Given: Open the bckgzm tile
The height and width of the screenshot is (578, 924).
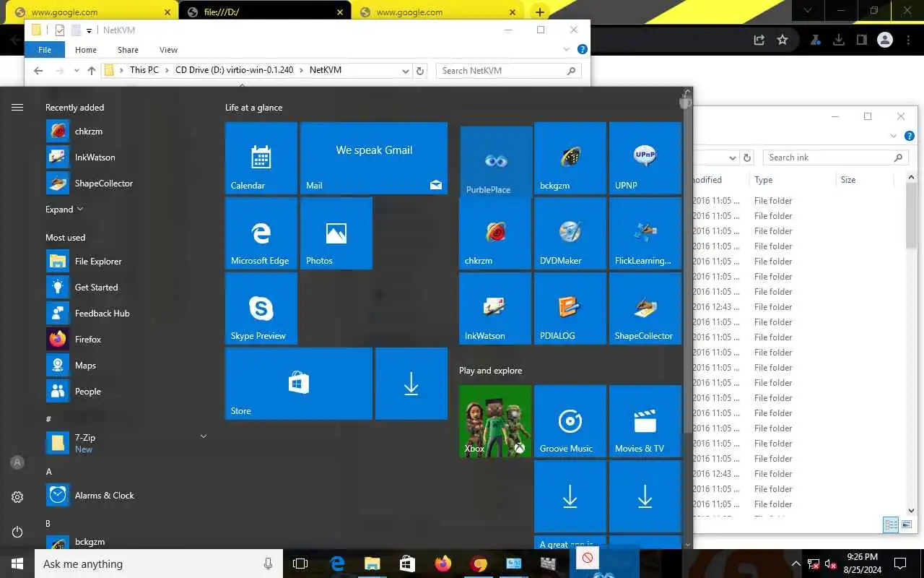Looking at the screenshot, I should tap(570, 158).
